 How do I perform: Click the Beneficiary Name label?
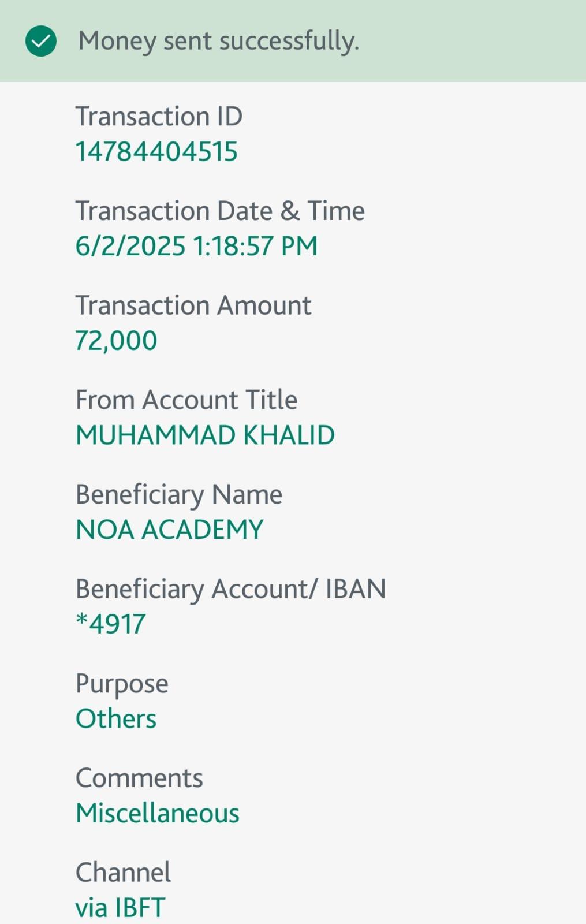[x=179, y=494]
